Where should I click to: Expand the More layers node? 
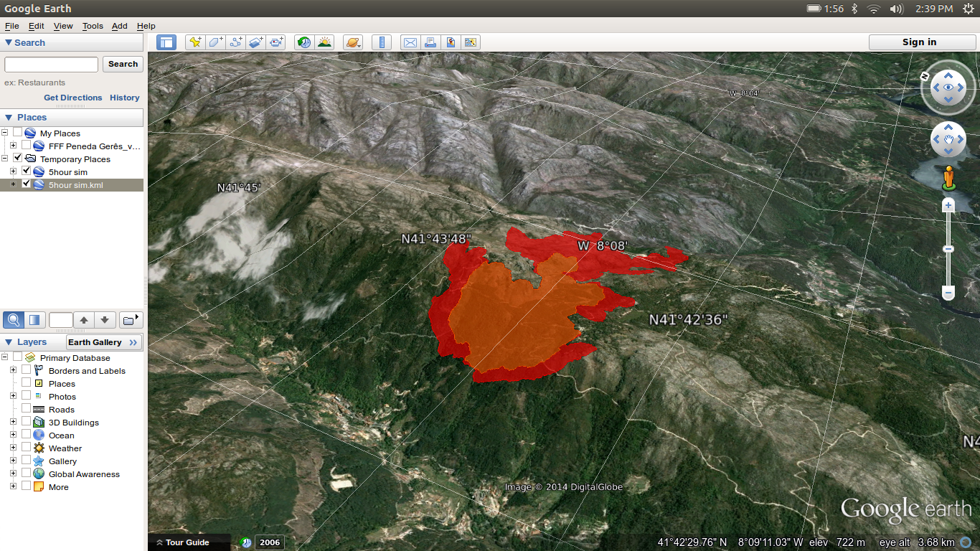[13, 486]
